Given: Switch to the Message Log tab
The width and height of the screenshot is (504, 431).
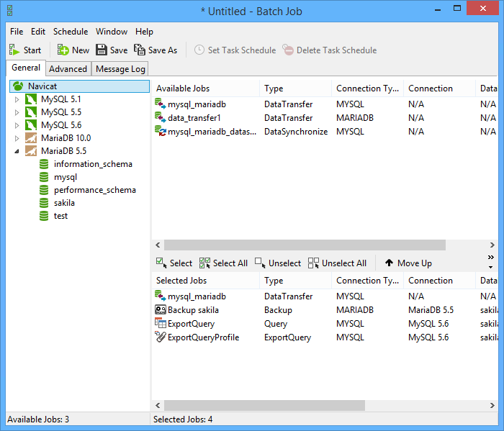Looking at the screenshot, I should [x=120, y=69].
